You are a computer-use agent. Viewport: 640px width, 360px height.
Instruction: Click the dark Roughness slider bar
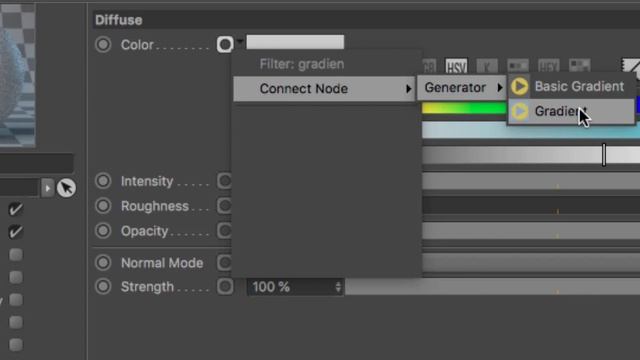531,206
